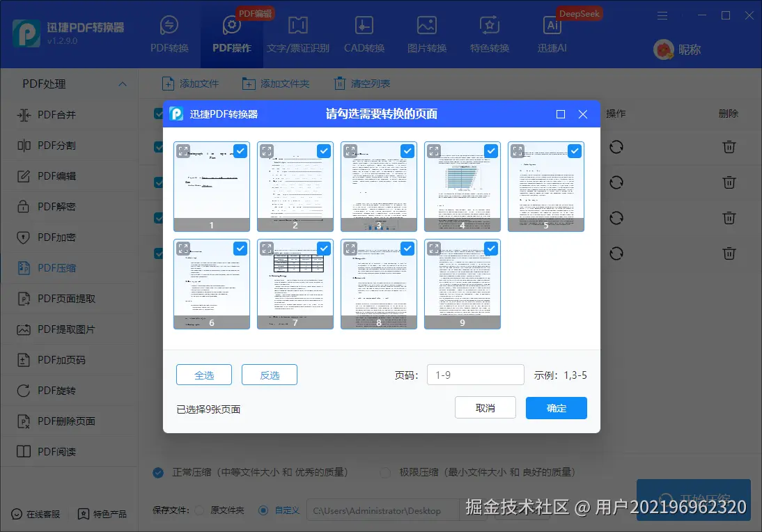Open the CAD转换 tab
The height and width of the screenshot is (532, 762).
364,34
